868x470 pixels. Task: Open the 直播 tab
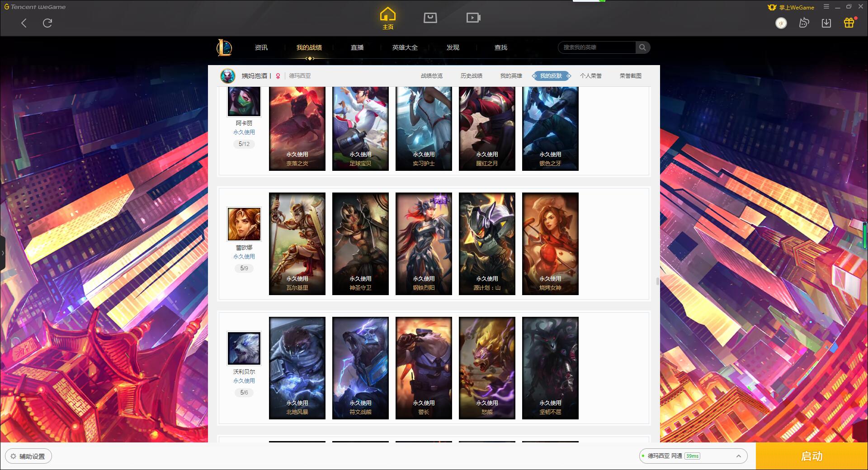click(357, 47)
